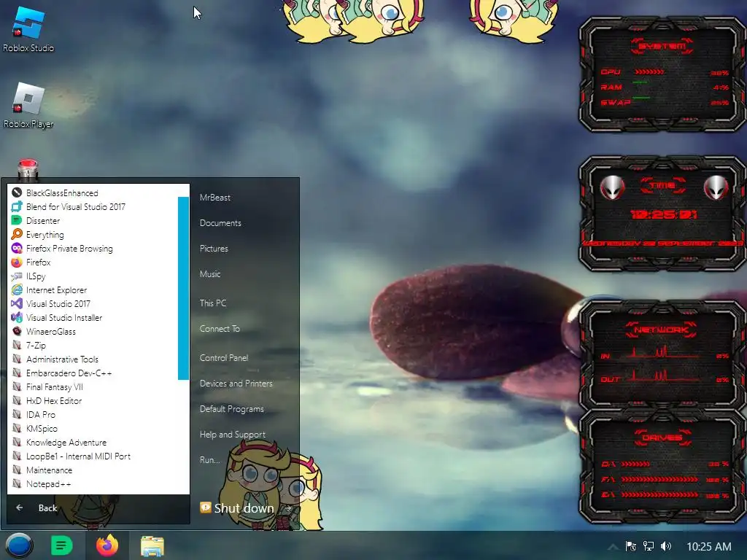This screenshot has width=747, height=560.
Task: Open the volume speaker tray icon
Action: pos(666,546)
